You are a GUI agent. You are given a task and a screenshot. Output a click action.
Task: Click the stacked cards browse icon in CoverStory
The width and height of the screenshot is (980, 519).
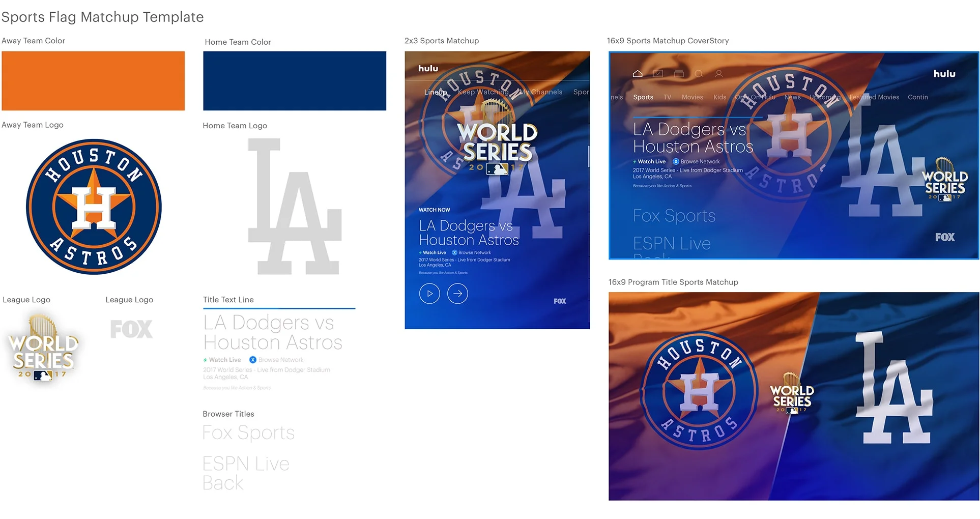pos(679,74)
